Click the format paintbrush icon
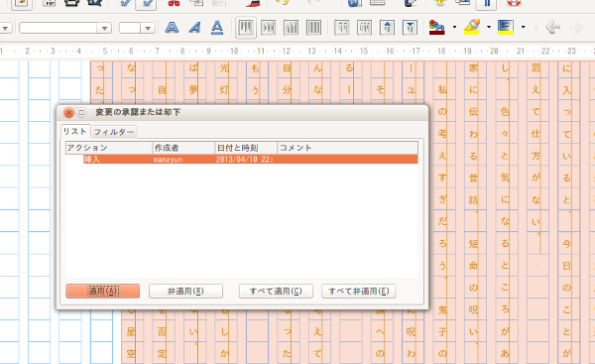The image size is (595, 364). point(254,3)
